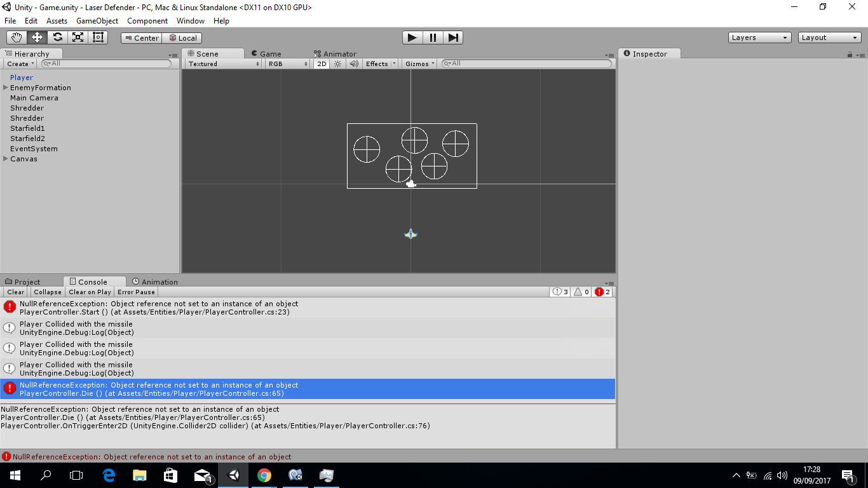Toggle 2D mode in Scene view
Image resolution: width=868 pixels, height=488 pixels.
coord(322,64)
